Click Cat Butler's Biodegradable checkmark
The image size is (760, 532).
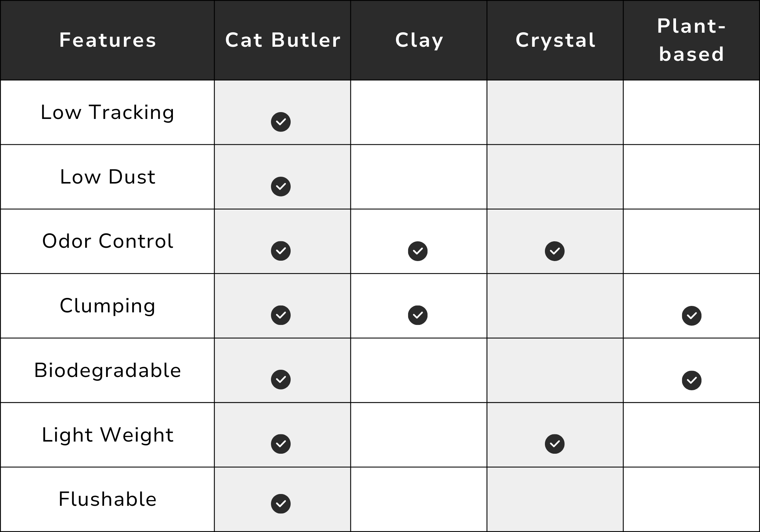click(281, 379)
